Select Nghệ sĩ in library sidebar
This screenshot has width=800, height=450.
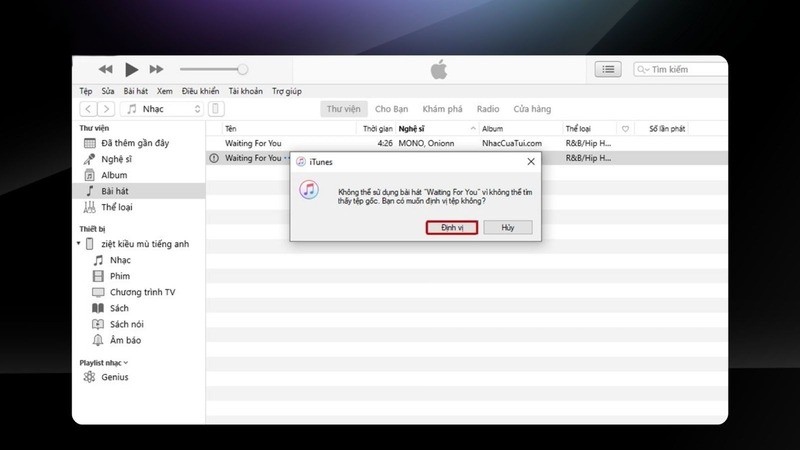[x=138, y=159]
